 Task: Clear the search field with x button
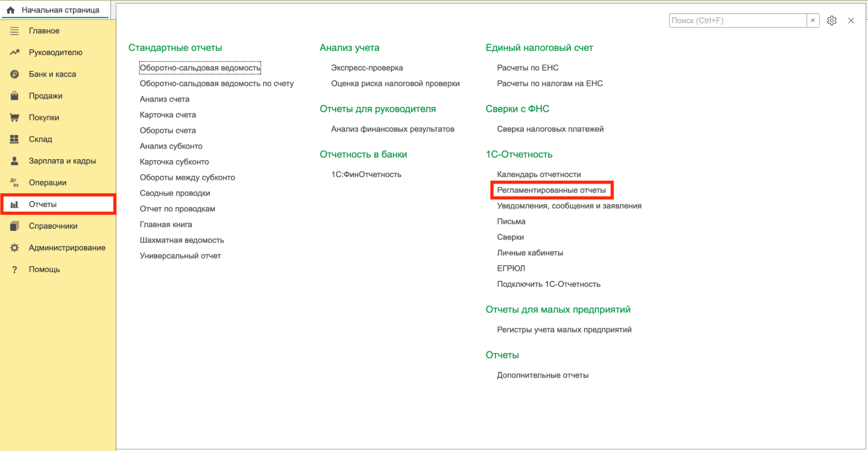click(x=813, y=20)
